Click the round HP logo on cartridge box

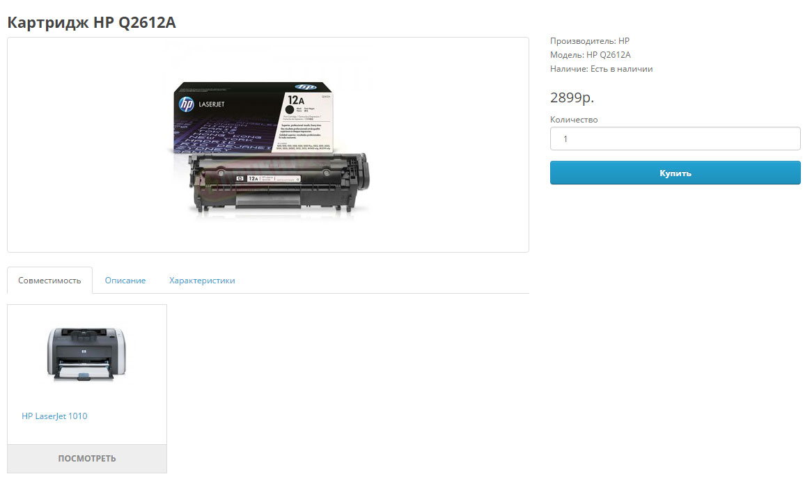click(x=186, y=104)
